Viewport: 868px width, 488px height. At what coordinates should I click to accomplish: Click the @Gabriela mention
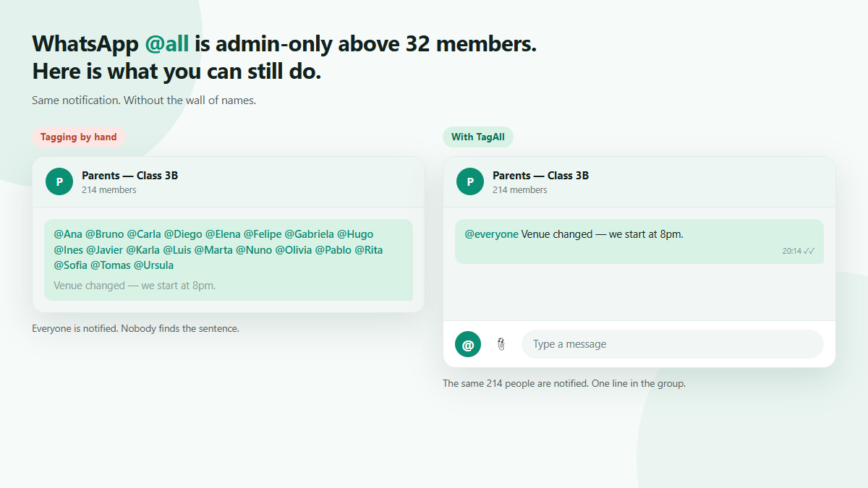click(309, 234)
